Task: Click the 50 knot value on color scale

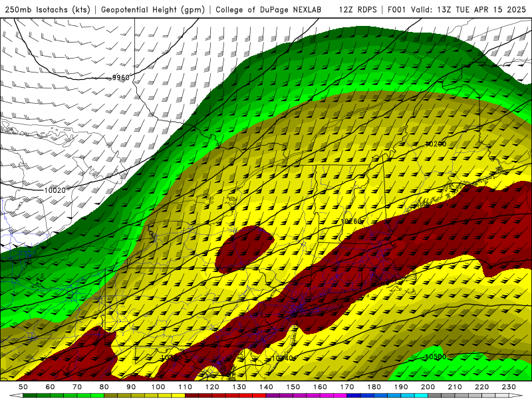Action: (x=23, y=387)
